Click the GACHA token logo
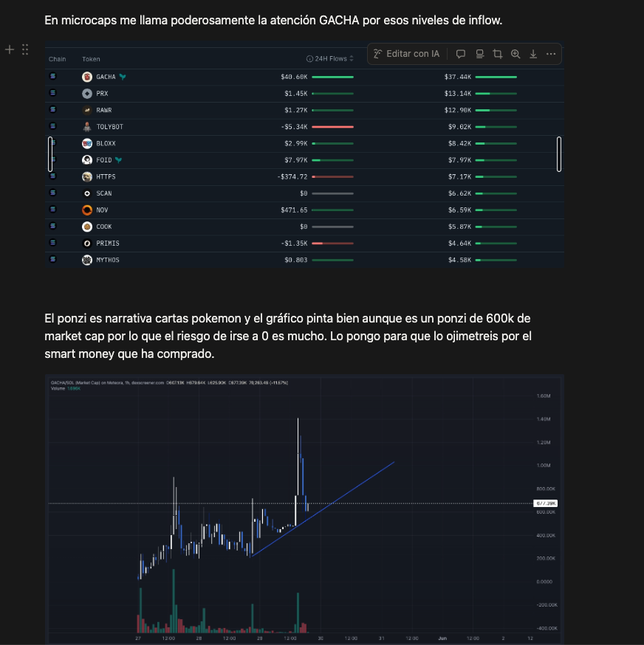This screenshot has width=644, height=645. click(x=87, y=77)
